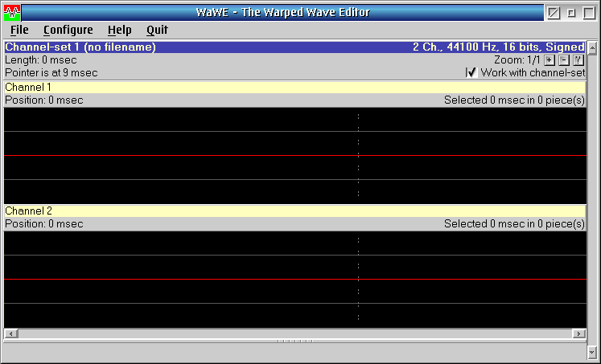Screen dimensions: 601x364
Task: Click the WaWE system menu icon
Action: tap(12, 13)
